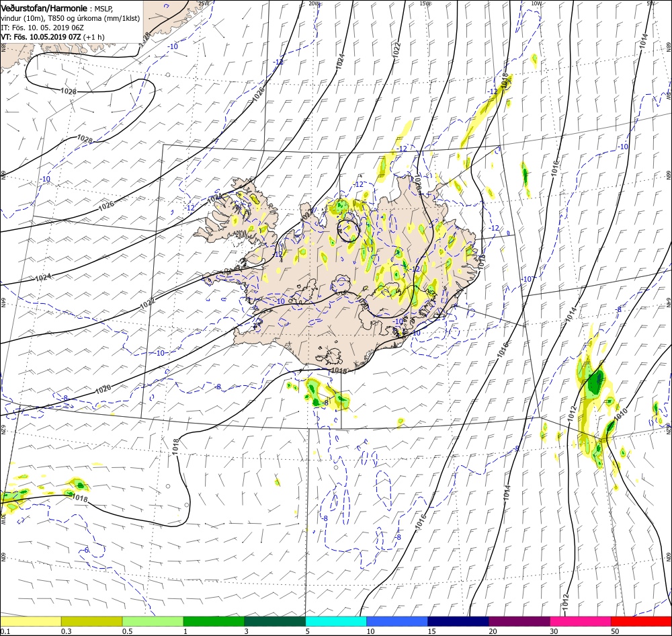Click the 'Veðurstofan/Harmonie' title text
The height and width of the screenshot is (636, 672).
pos(44,9)
